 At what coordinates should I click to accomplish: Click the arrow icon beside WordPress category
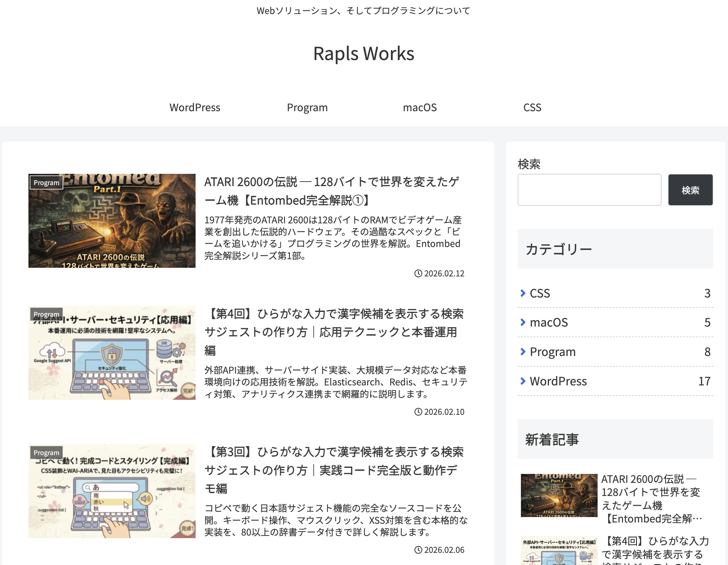pos(523,381)
